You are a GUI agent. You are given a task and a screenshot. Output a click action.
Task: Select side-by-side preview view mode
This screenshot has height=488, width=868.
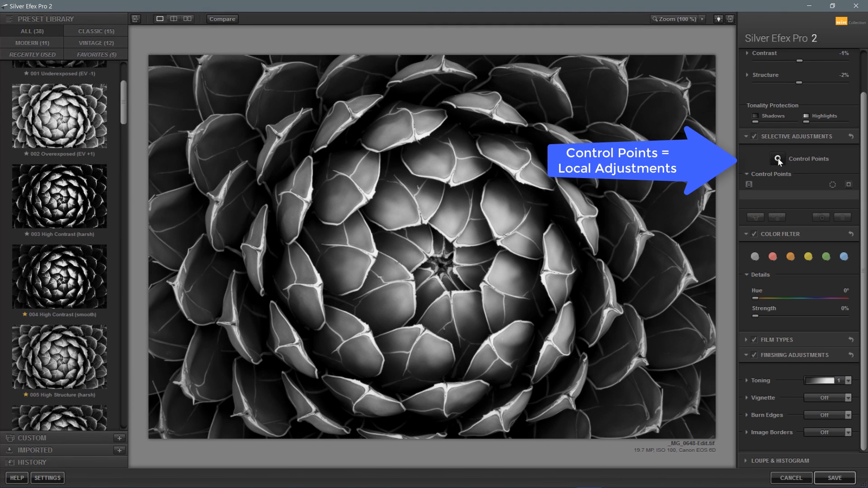coord(187,19)
